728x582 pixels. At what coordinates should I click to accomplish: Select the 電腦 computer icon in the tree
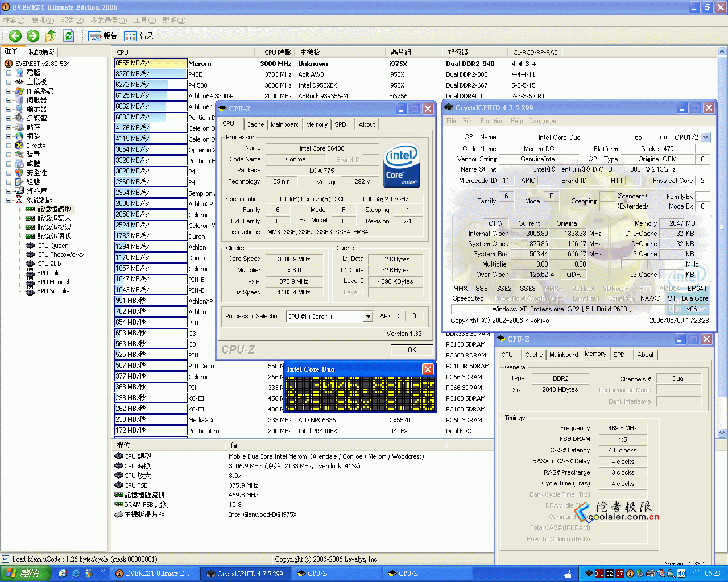coord(19,73)
